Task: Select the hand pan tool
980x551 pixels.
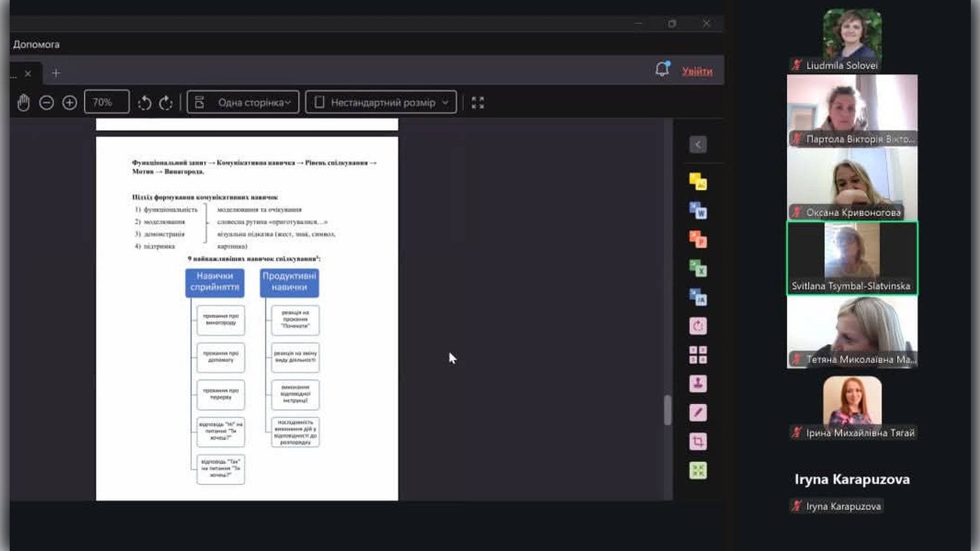Action: [x=23, y=103]
